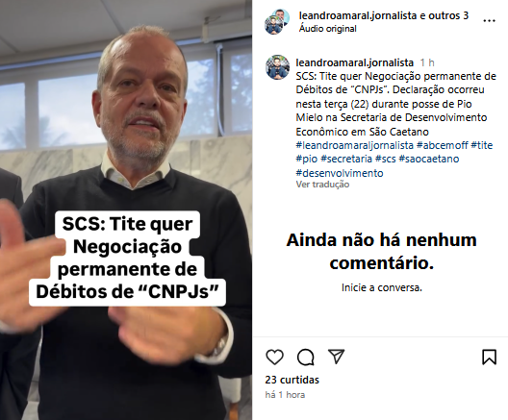508x420 pixels.
Task: Open the #desenvolvimento hashtag
Action: [x=340, y=173]
